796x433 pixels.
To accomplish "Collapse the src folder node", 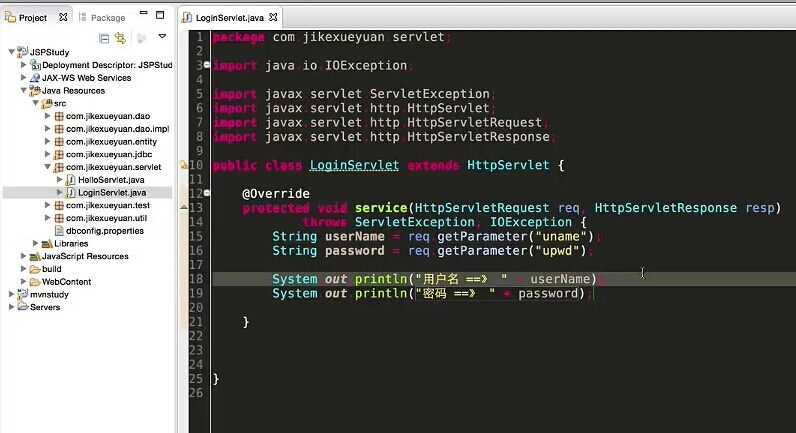I will pos(36,103).
